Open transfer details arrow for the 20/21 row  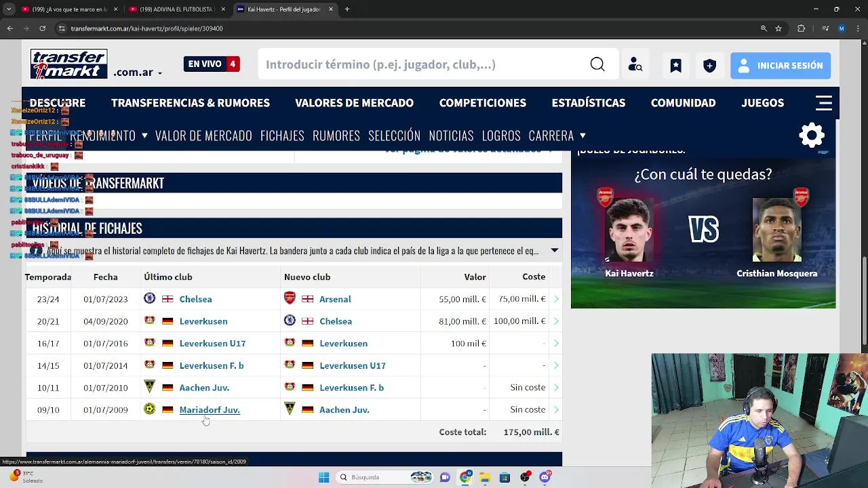click(x=556, y=321)
